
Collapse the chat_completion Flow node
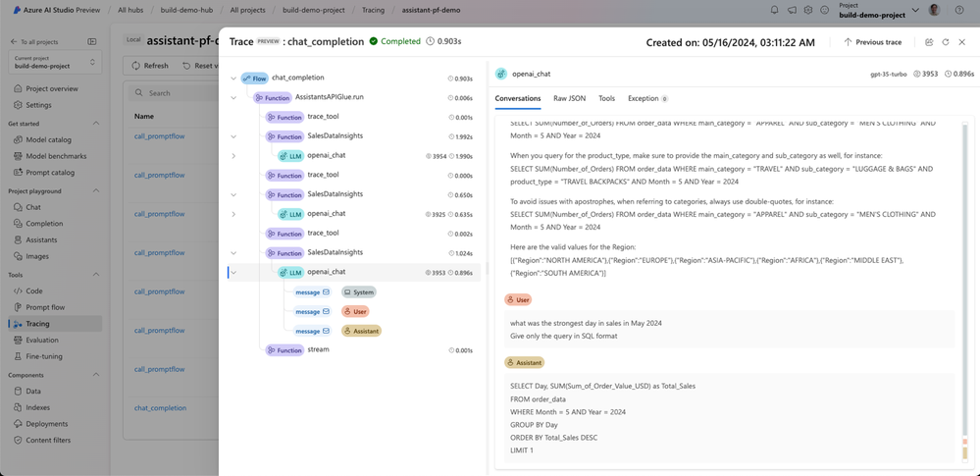click(233, 79)
